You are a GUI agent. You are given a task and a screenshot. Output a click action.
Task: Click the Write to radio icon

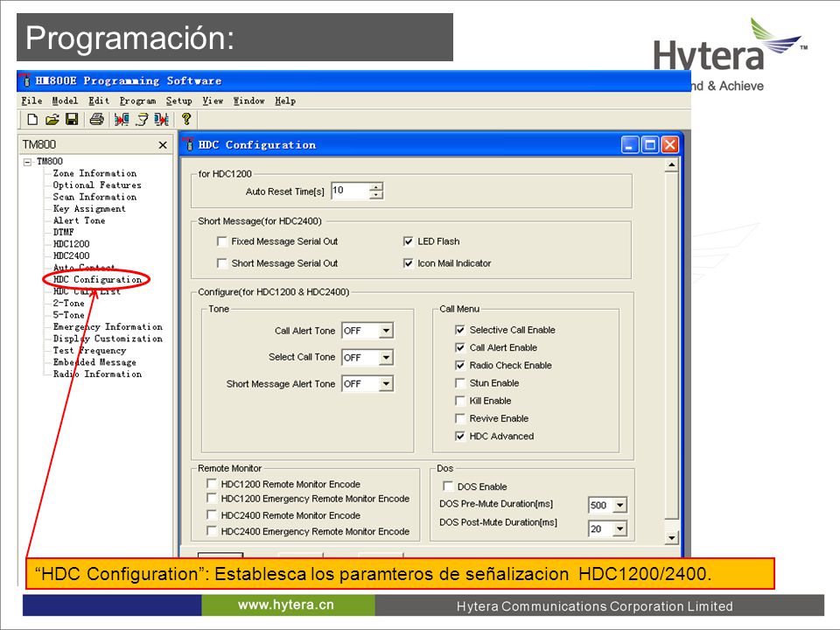161,120
